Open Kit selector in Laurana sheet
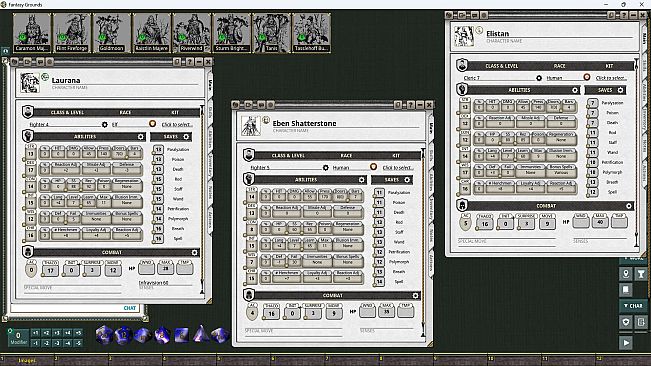This screenshot has width=651, height=366. coord(177,124)
